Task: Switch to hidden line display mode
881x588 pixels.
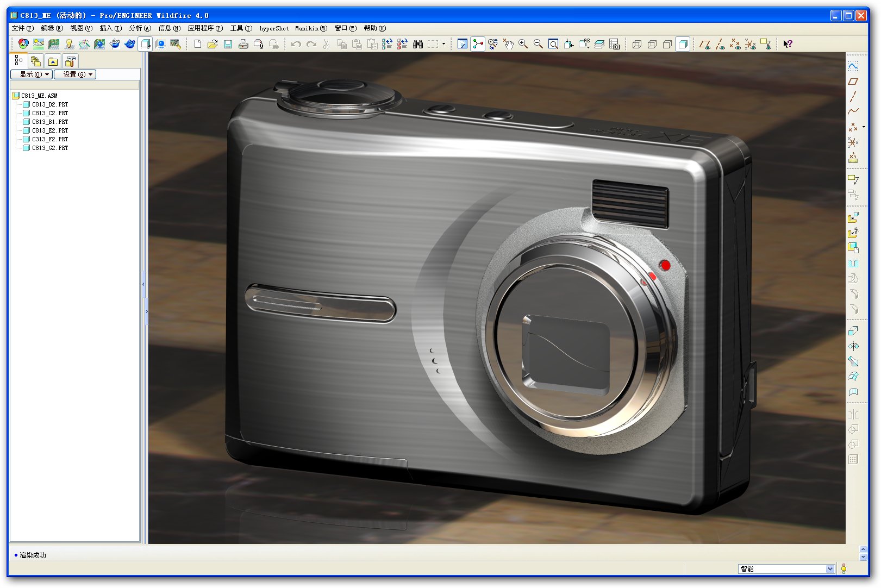Action: coord(652,44)
